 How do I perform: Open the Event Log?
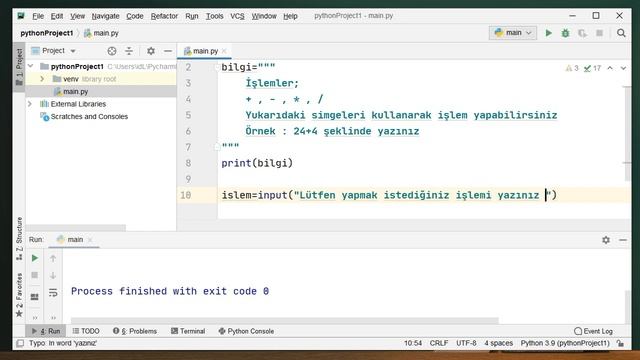[x=593, y=331]
